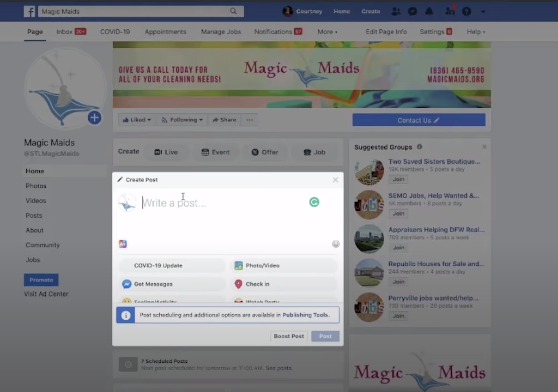The image size is (558, 392).
Task: Open the Appointments tab
Action: 166,32
